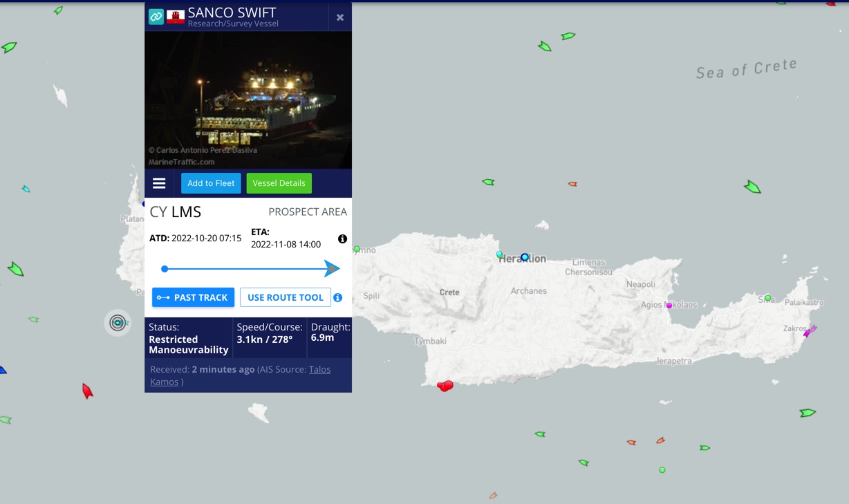This screenshot has height=504, width=849.
Task: Click the info icon next to the ETA
Action: click(x=342, y=239)
